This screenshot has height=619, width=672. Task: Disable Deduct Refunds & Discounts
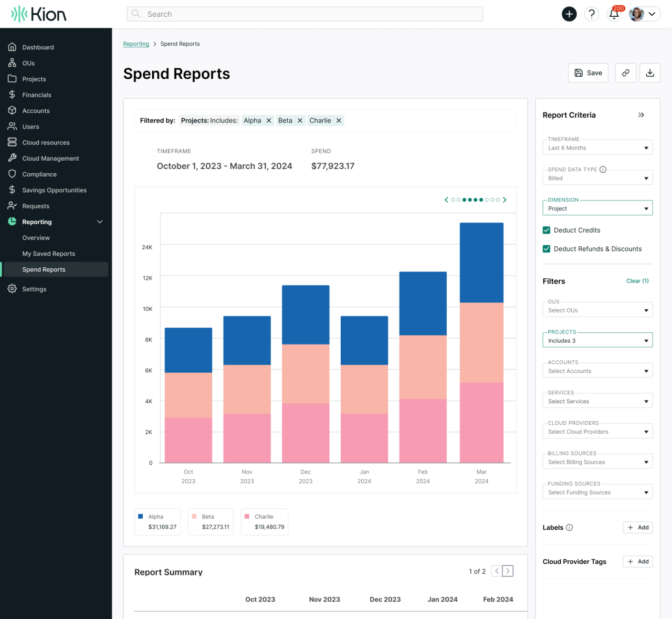point(546,248)
